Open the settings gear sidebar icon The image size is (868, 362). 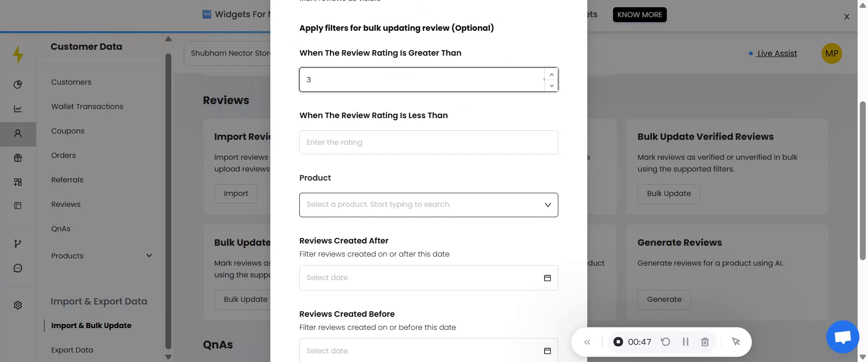tap(18, 305)
